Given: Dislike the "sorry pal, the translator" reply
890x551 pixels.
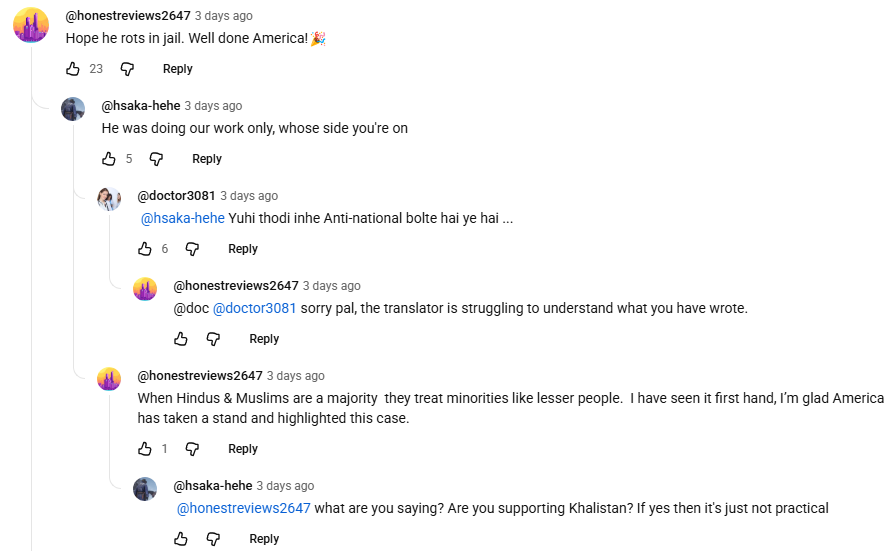Looking at the screenshot, I should click(x=213, y=339).
